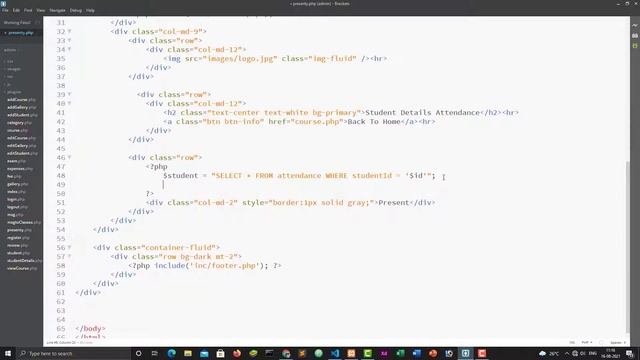This screenshot has width=640, height=360.
Task: Open the View menu
Action: tap(40, 10)
